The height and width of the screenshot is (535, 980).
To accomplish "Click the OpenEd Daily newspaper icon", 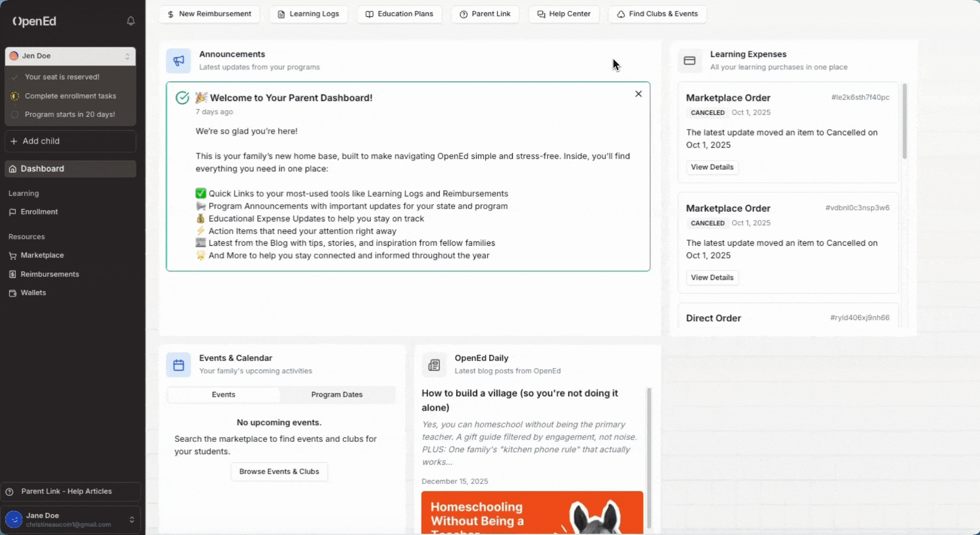I will (434, 365).
